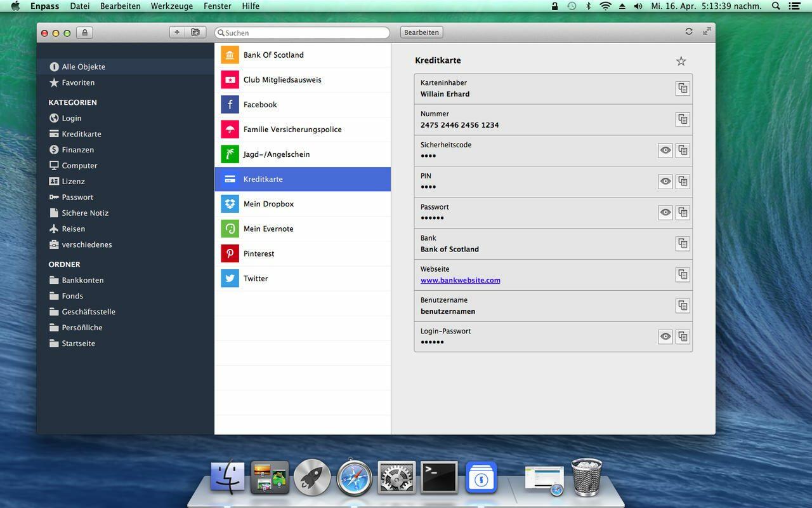Select Facebook list item

303,105
